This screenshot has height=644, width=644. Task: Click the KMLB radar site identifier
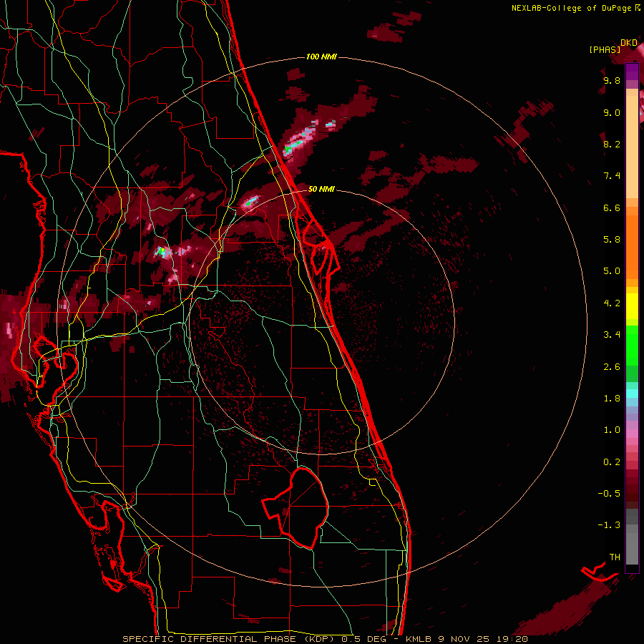tap(419, 639)
